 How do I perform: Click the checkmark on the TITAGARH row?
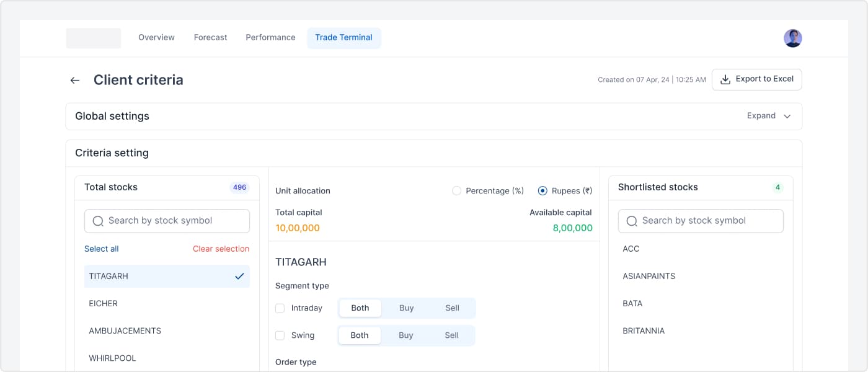pyautogui.click(x=239, y=277)
